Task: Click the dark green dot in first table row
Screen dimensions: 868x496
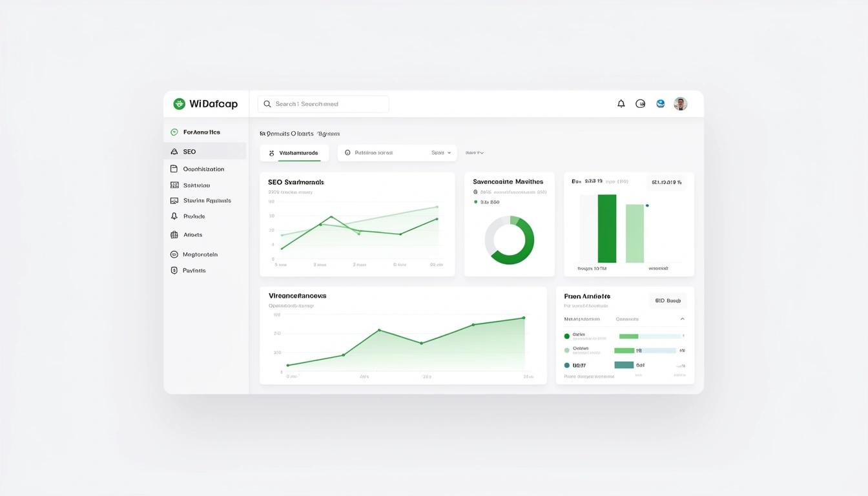Action: pos(567,336)
